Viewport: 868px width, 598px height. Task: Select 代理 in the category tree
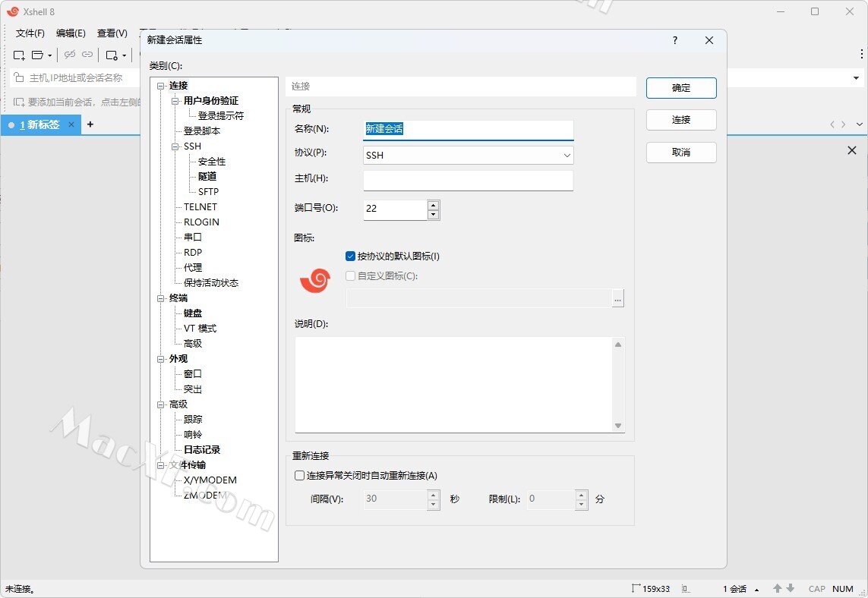(193, 268)
